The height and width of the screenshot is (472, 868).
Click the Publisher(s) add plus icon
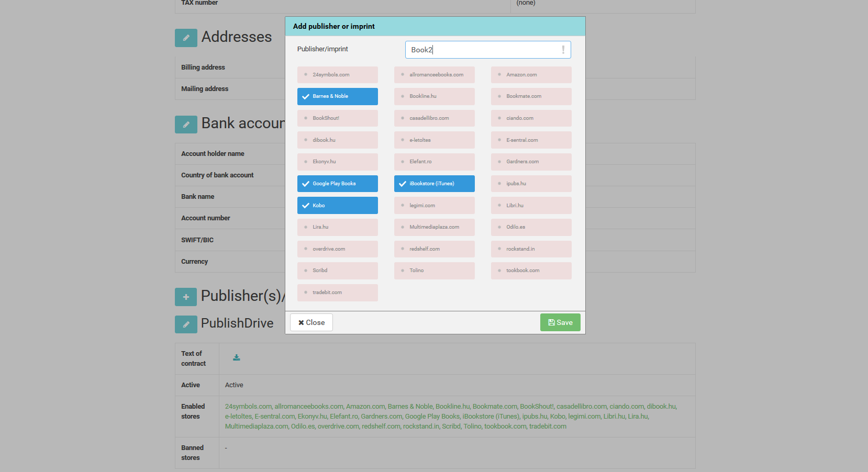pyautogui.click(x=186, y=297)
